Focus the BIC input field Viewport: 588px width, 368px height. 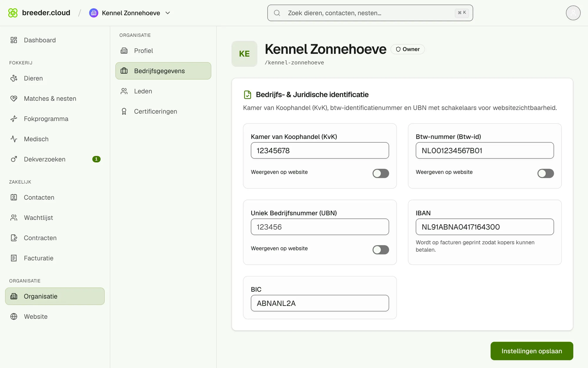(x=320, y=303)
